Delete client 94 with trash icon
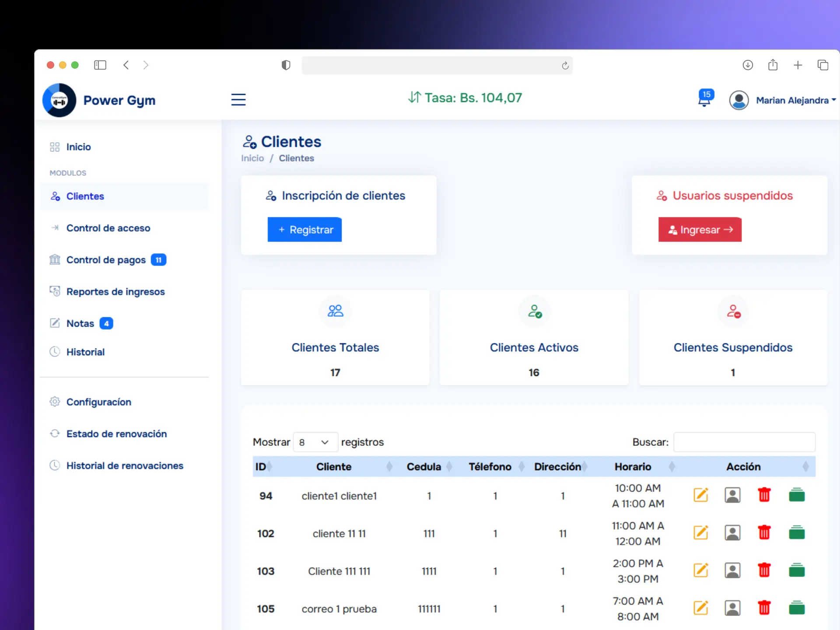The width and height of the screenshot is (840, 630). click(x=764, y=495)
